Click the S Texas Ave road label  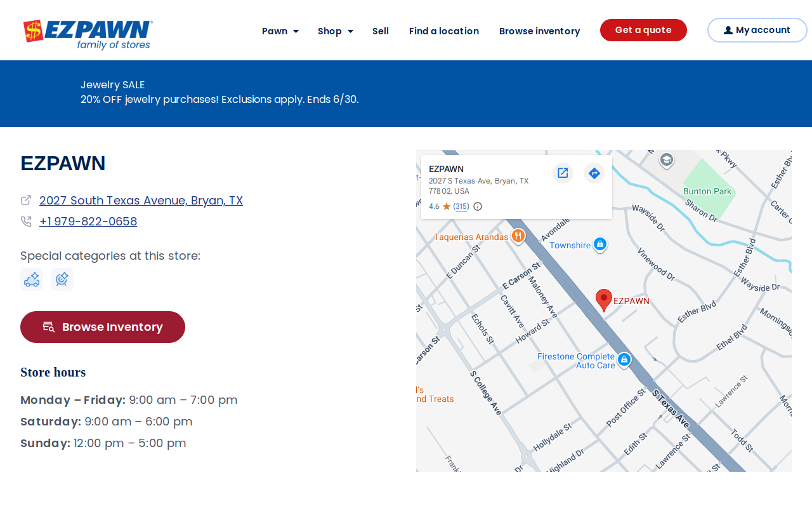tap(671, 408)
